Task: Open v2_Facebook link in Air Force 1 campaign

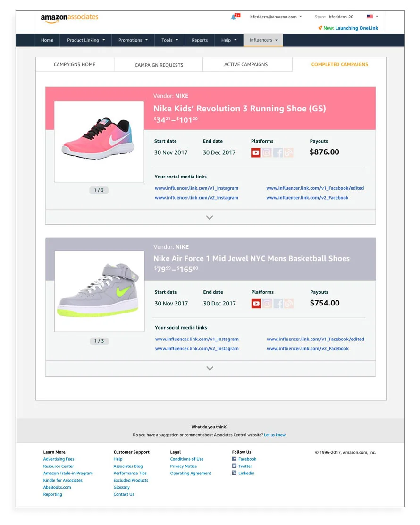Action: (x=308, y=349)
